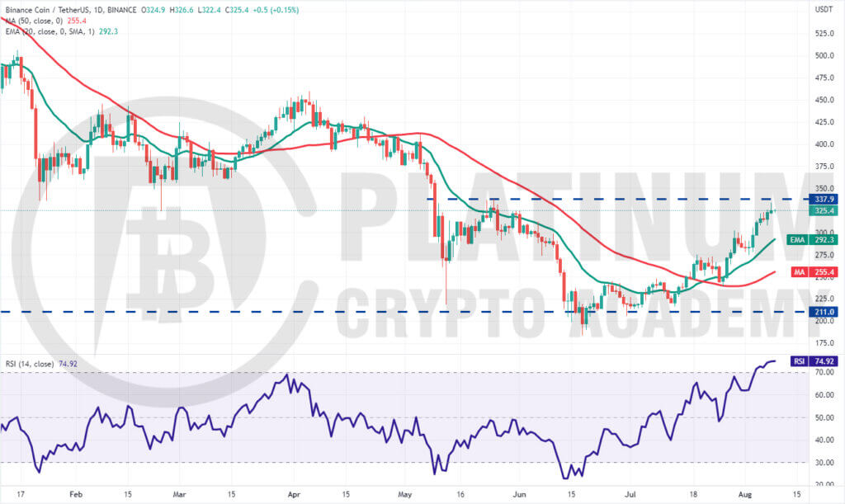Viewport: 845px width, 504px height.
Task: Click the RSI 50.00 level label
Action: click(824, 417)
